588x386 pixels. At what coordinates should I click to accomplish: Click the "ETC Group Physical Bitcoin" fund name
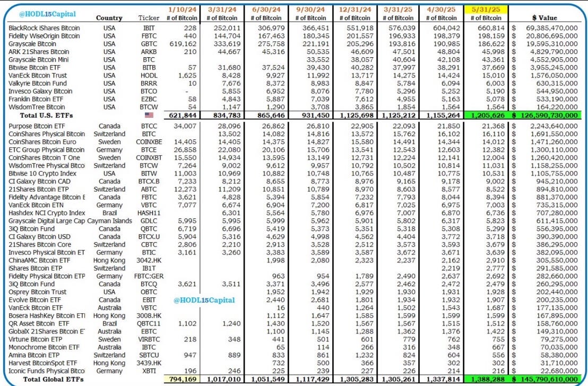[x=47, y=150]
